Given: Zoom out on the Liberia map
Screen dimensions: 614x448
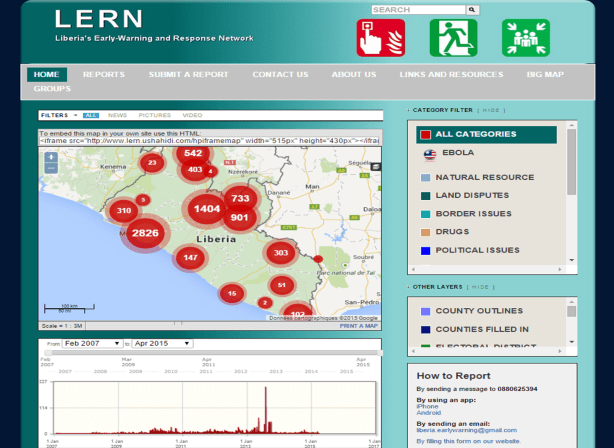Looking at the screenshot, I should tap(50, 170).
